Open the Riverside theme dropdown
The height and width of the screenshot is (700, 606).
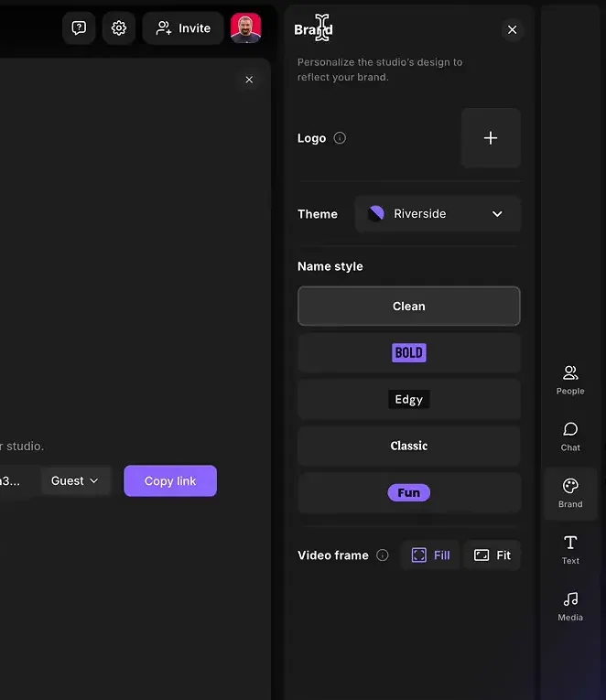click(438, 214)
